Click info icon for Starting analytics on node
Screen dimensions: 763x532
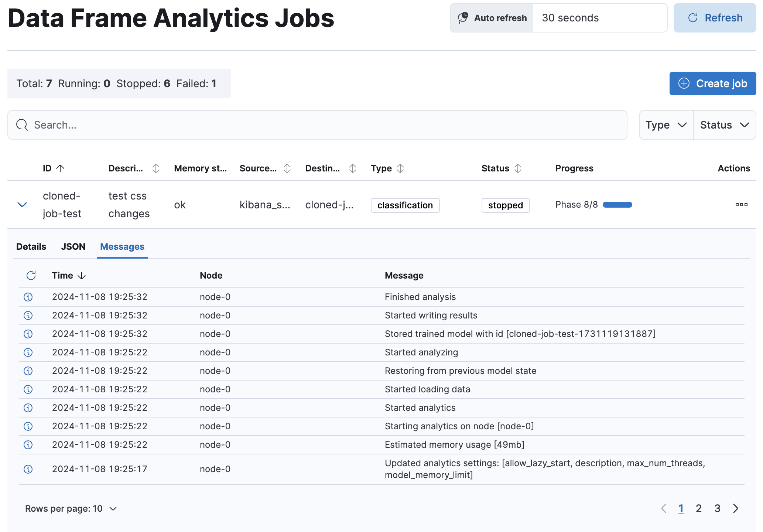tap(28, 426)
